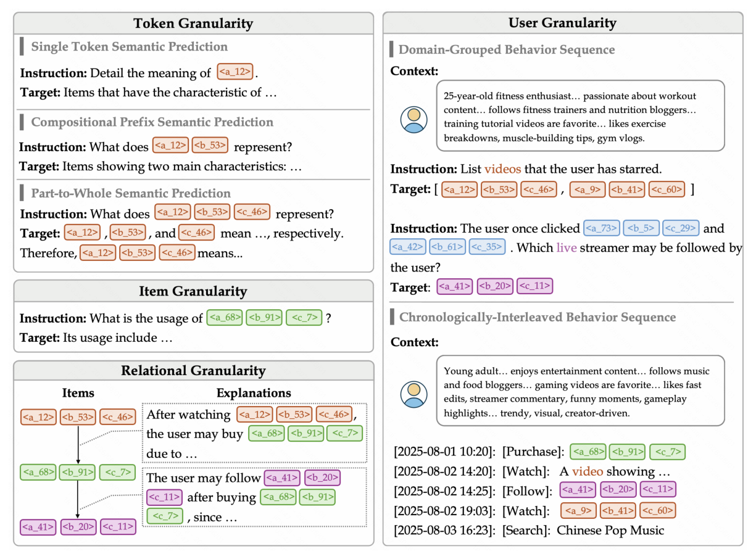Click the fitness enthusiast context text box
This screenshot has width=756, height=559.
tap(580, 115)
